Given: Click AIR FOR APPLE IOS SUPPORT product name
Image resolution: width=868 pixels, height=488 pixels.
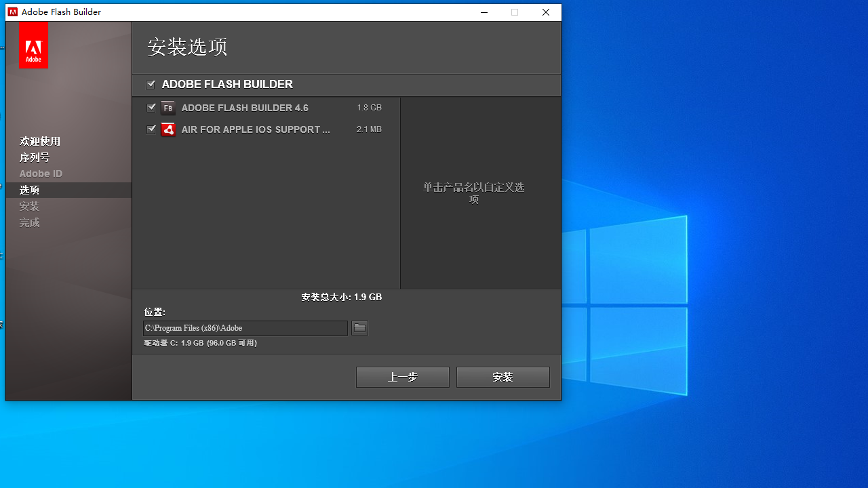Looking at the screenshot, I should pyautogui.click(x=256, y=129).
